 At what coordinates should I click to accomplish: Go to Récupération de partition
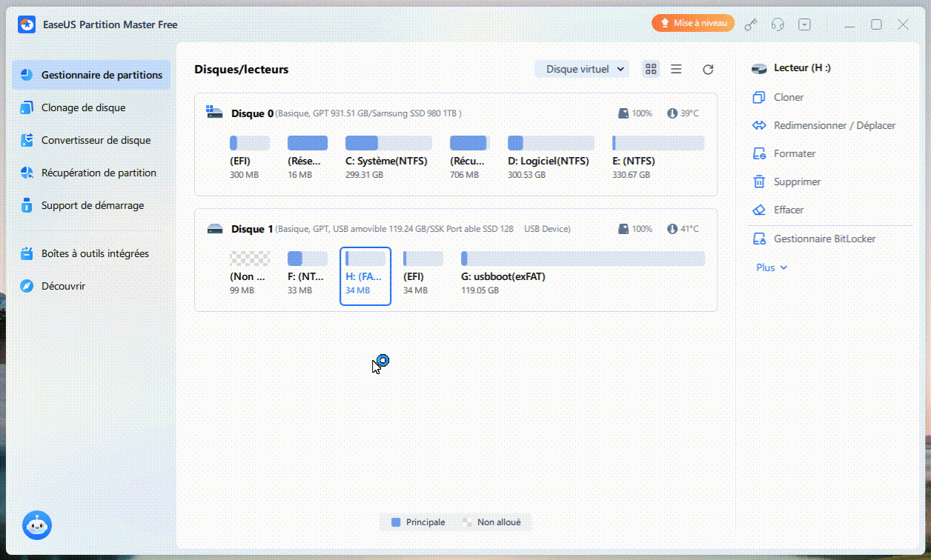(x=99, y=173)
